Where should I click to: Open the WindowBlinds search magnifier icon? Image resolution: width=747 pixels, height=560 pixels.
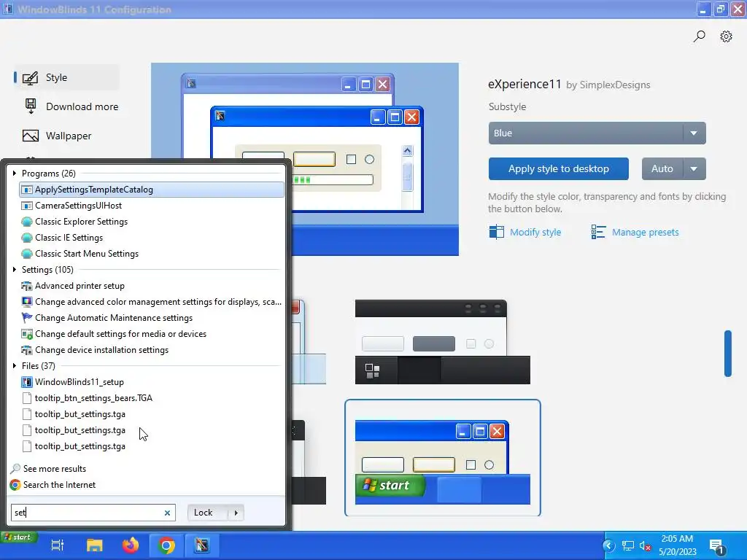(699, 36)
